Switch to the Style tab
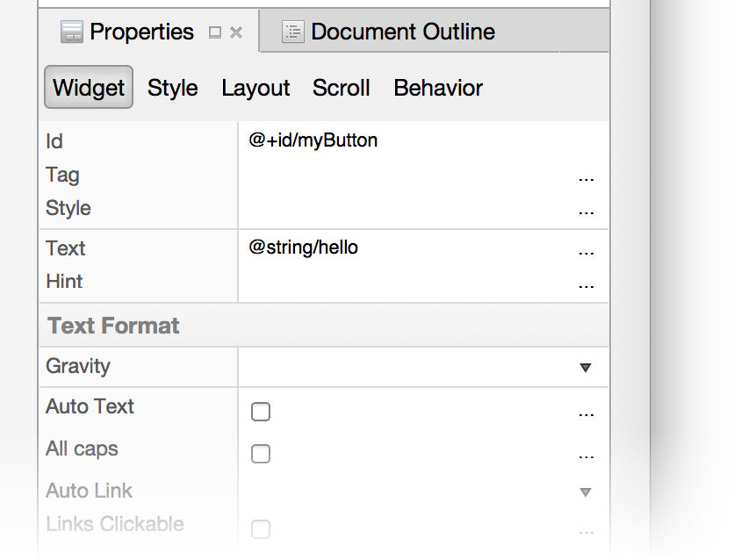 point(172,88)
